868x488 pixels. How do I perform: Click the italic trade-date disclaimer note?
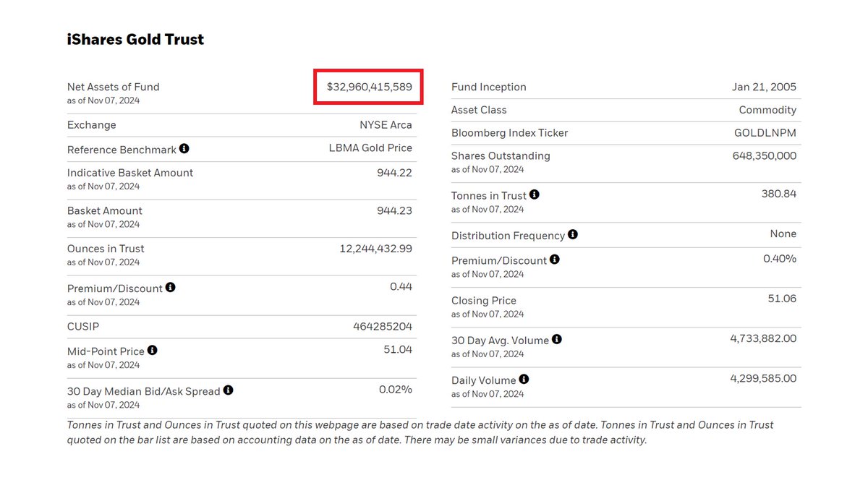click(420, 432)
